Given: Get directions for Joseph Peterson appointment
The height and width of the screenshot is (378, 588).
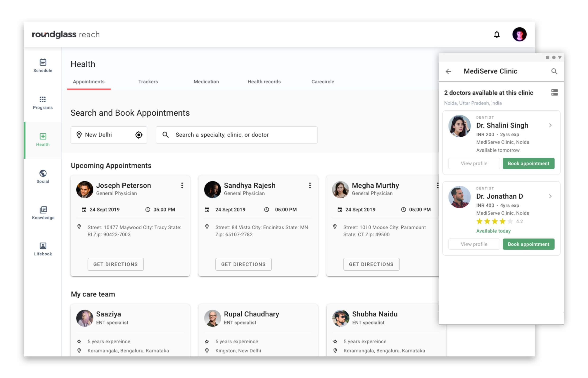Looking at the screenshot, I should coord(116,264).
